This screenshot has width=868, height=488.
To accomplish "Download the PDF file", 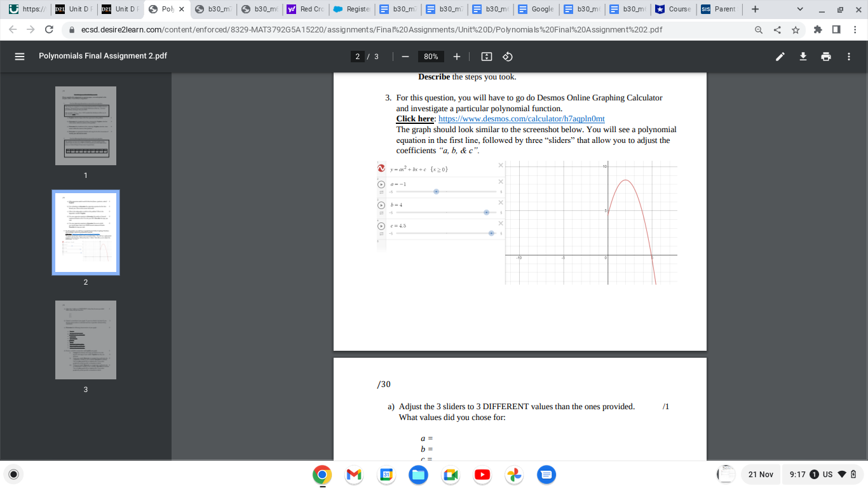I will coord(803,56).
